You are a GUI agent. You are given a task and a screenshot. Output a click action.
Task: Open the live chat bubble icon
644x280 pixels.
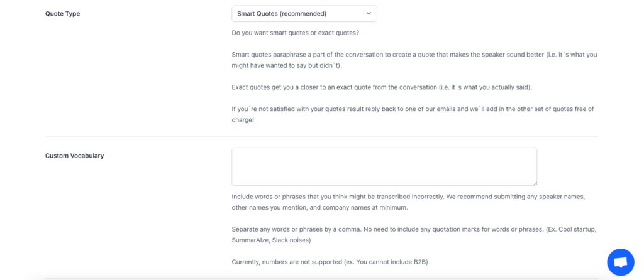621,262
